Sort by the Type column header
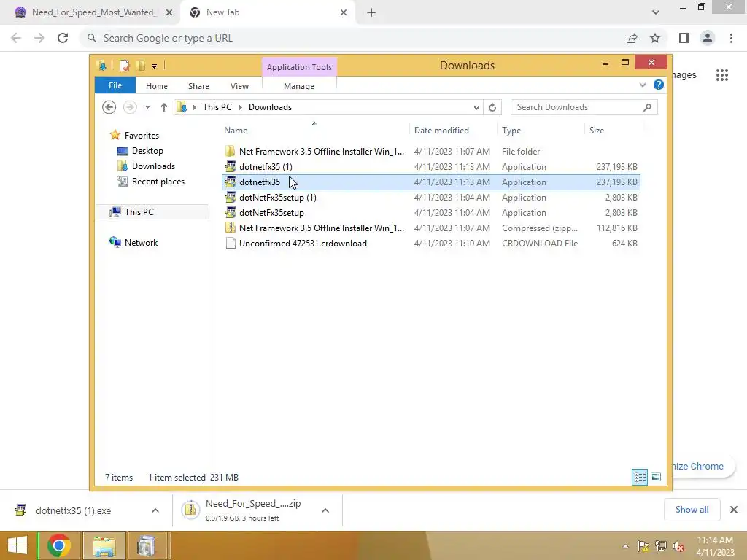The height and width of the screenshot is (560, 747). (x=541, y=130)
